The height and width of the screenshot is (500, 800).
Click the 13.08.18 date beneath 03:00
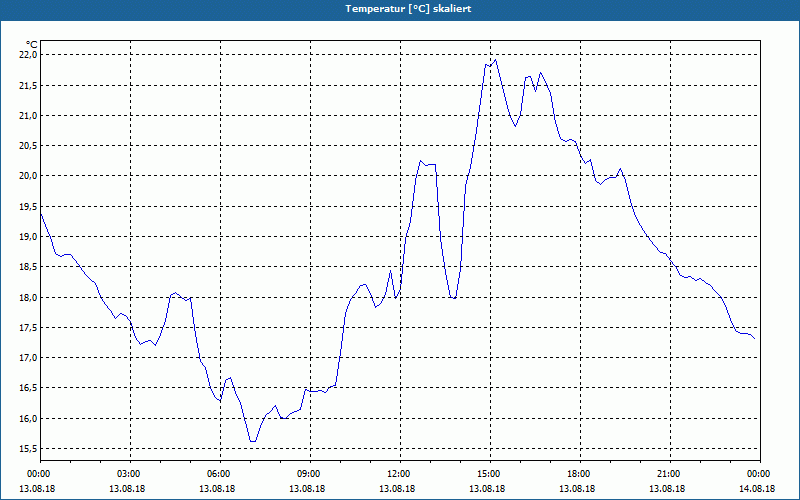pos(127,489)
